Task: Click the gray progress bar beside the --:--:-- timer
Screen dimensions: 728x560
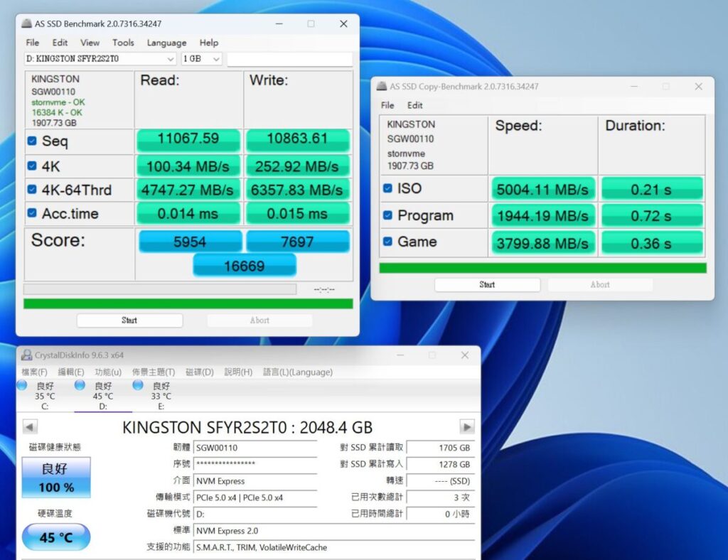Action: pos(160,289)
